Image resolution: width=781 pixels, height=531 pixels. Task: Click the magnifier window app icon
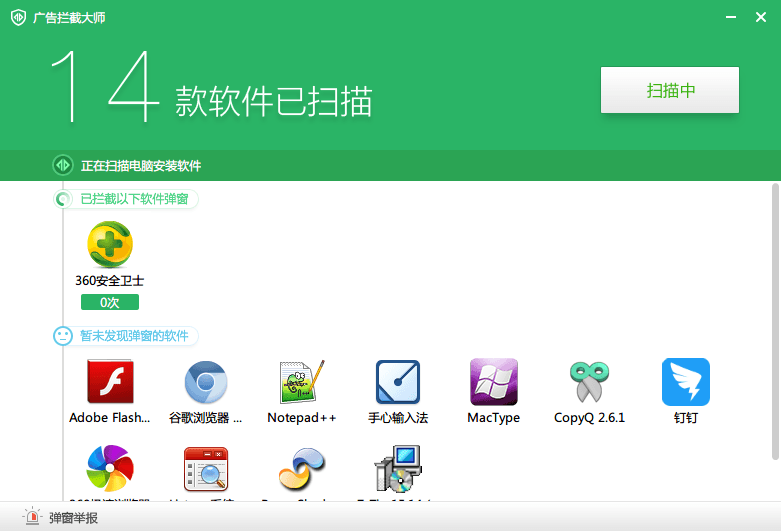pyautogui.click(x=206, y=468)
